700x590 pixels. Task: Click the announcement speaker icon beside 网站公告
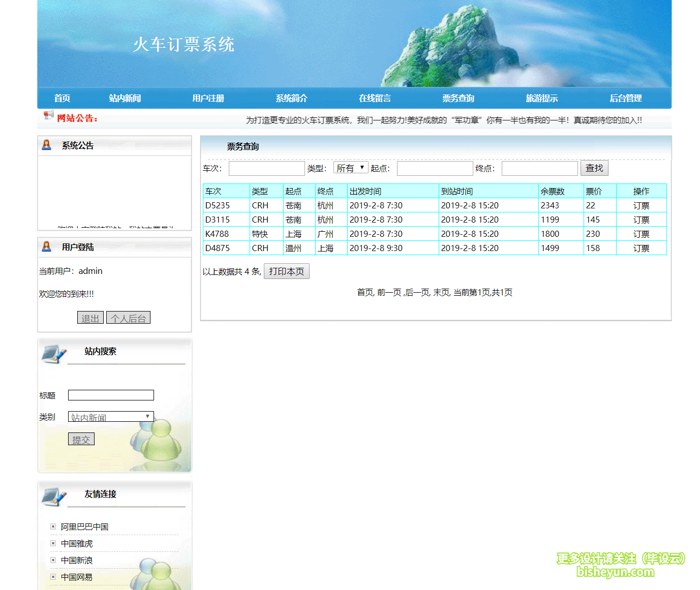48,115
